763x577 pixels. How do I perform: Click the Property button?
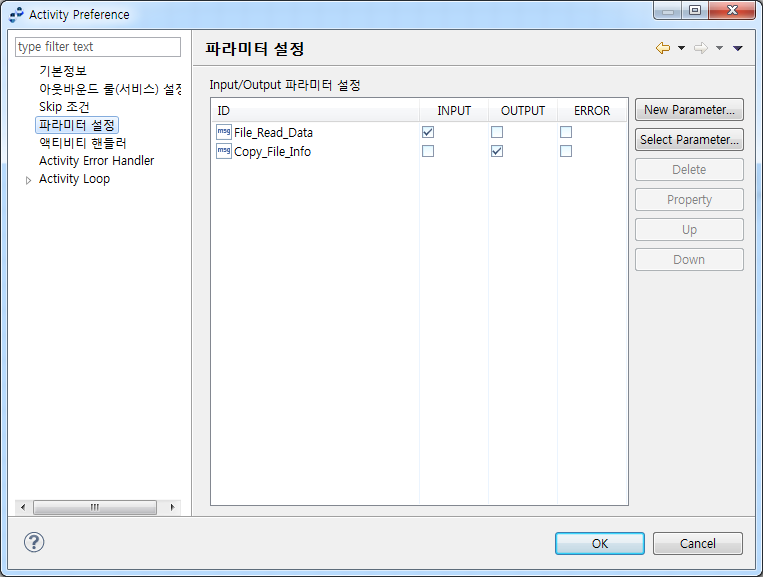[x=689, y=200]
